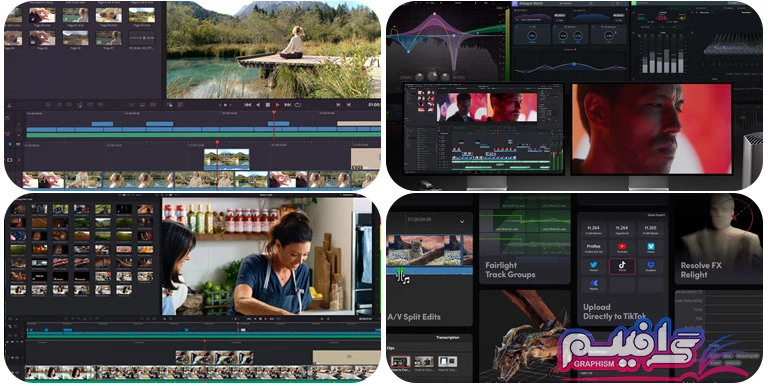Select beige clip on kitchen lower timeline
The image size is (768, 386).
[x=347, y=357]
